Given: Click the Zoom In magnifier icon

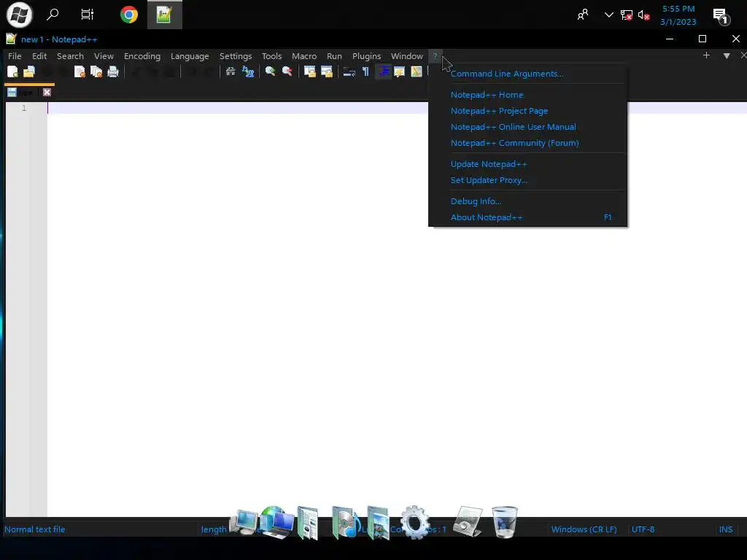Looking at the screenshot, I should pyautogui.click(x=270, y=71).
